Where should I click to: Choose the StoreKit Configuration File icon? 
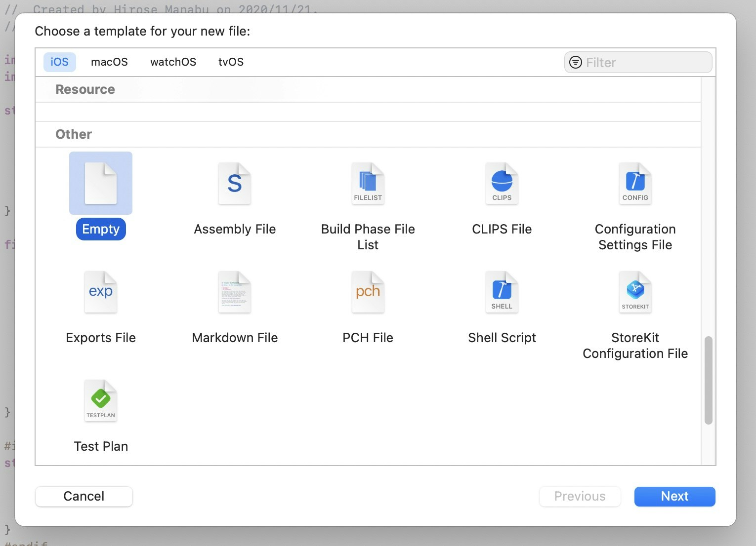coord(635,292)
